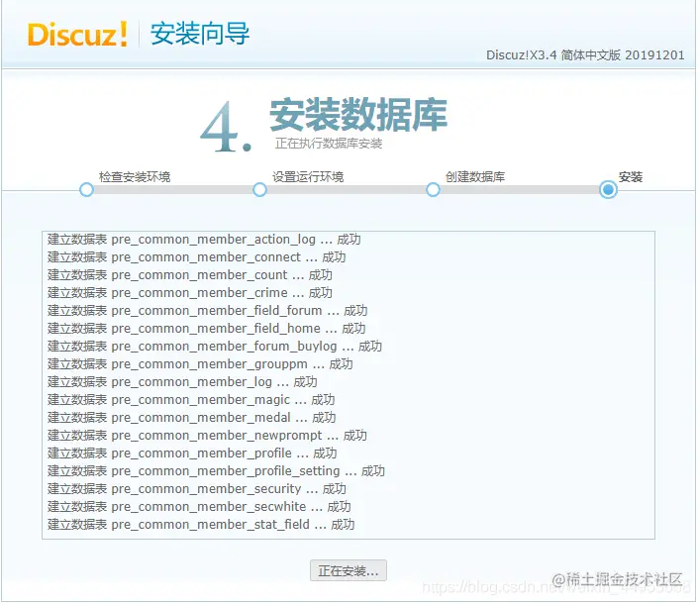Screen dimensions: 700x605
Task: Click the 安装 step label
Action: point(633,177)
